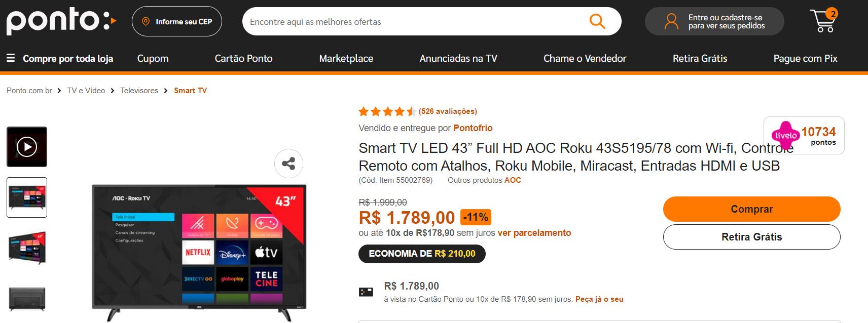Image resolution: width=868 pixels, height=323 pixels.
Task: Click the share icon above the TV image
Action: (x=288, y=164)
